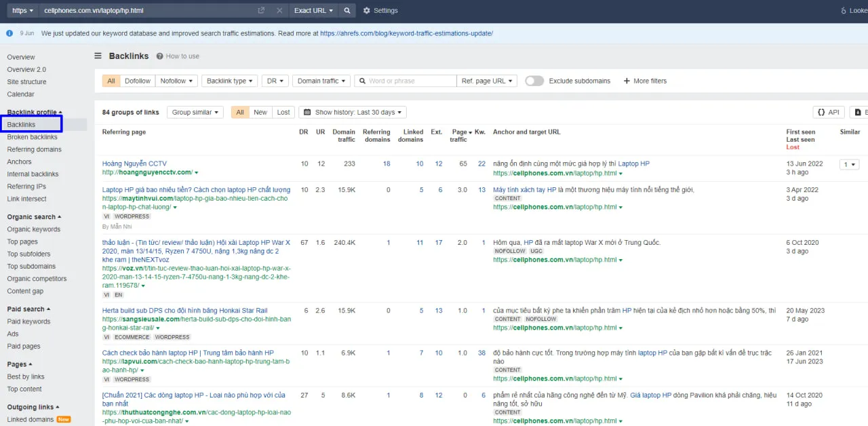Viewport: 868px width, 426px height.
Task: Open target URL in new tab via arrow icon
Action: click(260, 10)
